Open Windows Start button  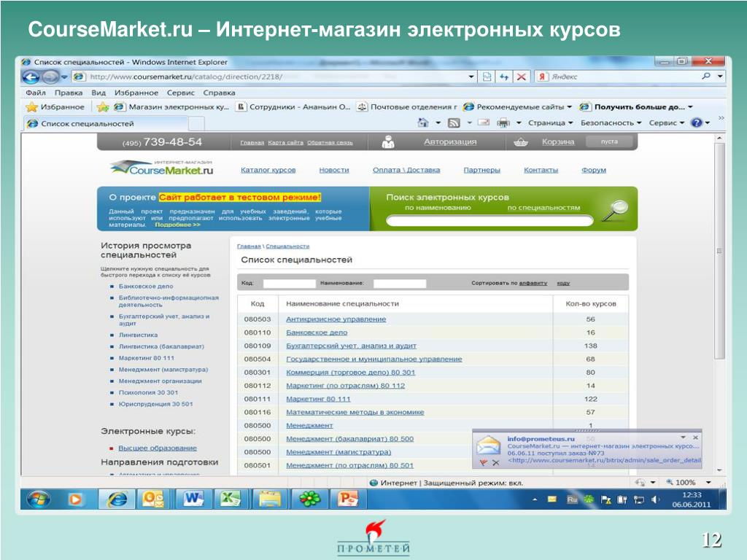click(x=38, y=499)
